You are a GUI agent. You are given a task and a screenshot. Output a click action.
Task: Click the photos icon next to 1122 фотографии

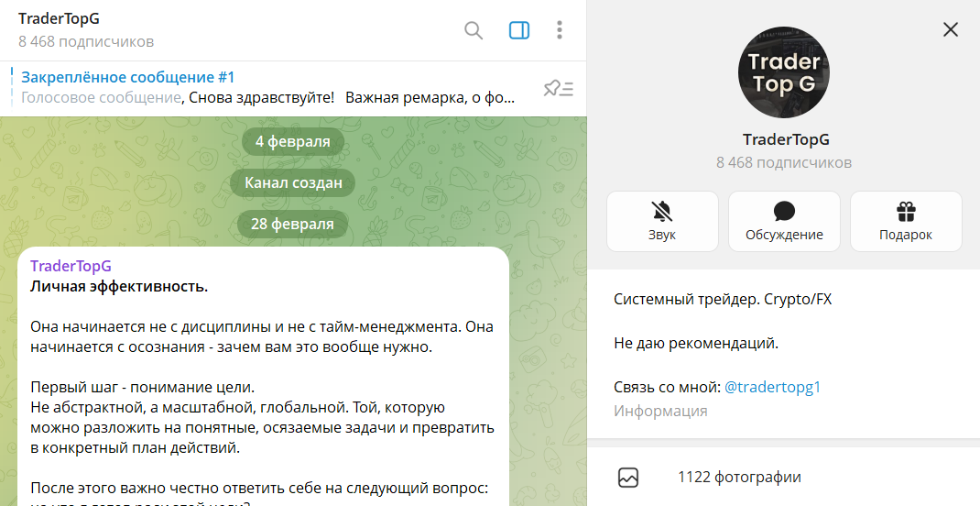point(628,478)
